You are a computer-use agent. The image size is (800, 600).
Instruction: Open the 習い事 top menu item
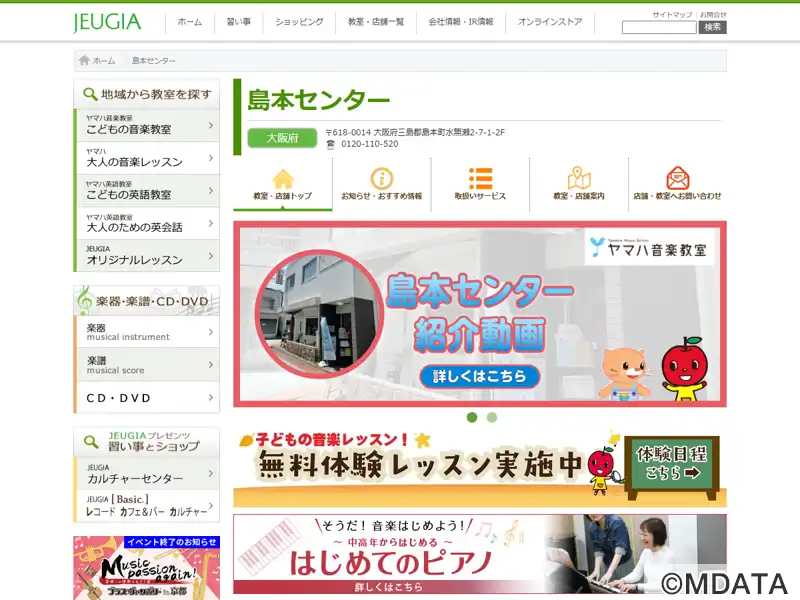(x=238, y=22)
